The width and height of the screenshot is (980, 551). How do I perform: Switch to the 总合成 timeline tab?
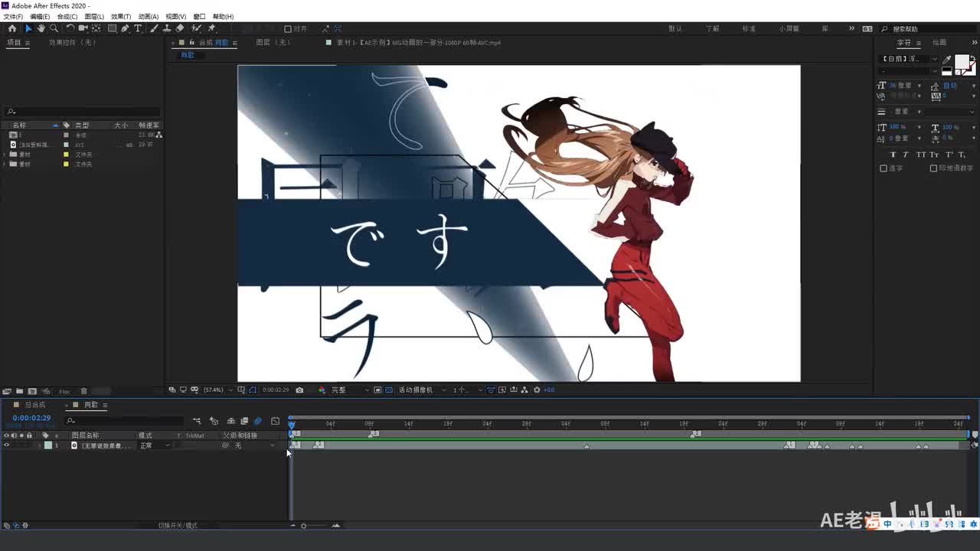[x=34, y=405]
